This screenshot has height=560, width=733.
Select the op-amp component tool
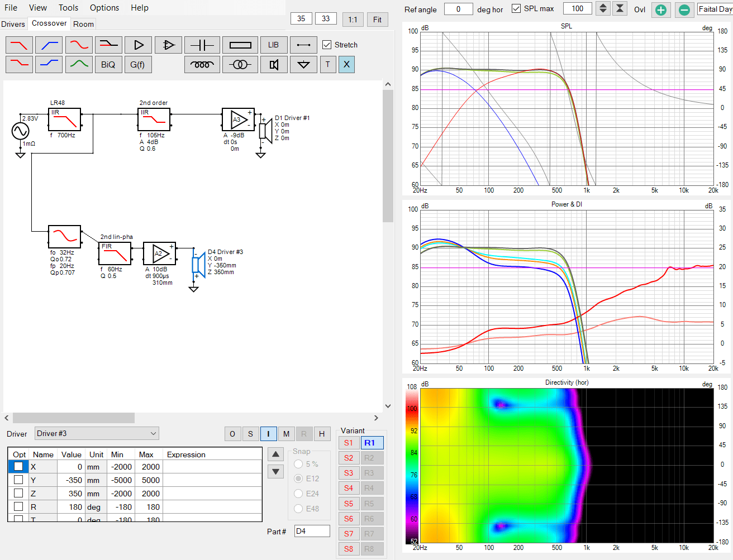click(x=168, y=45)
